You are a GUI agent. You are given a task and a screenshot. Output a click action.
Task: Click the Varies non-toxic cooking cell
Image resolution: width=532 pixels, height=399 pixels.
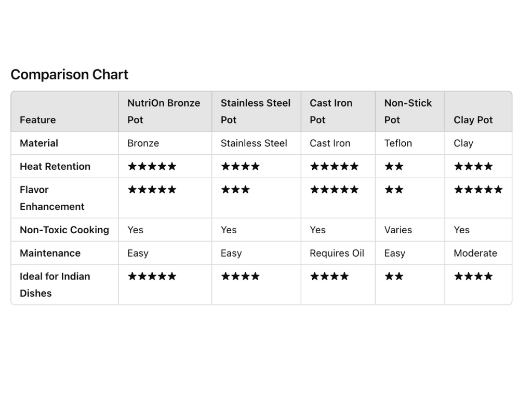tap(398, 230)
